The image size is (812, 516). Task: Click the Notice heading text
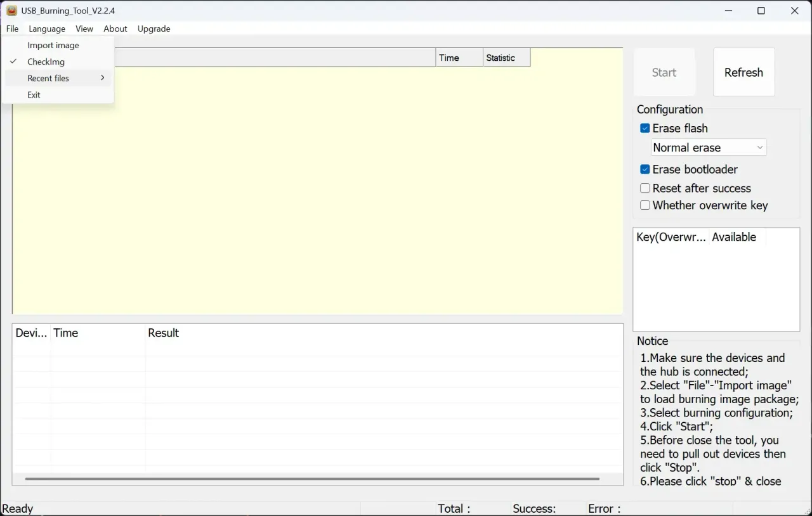pos(653,341)
